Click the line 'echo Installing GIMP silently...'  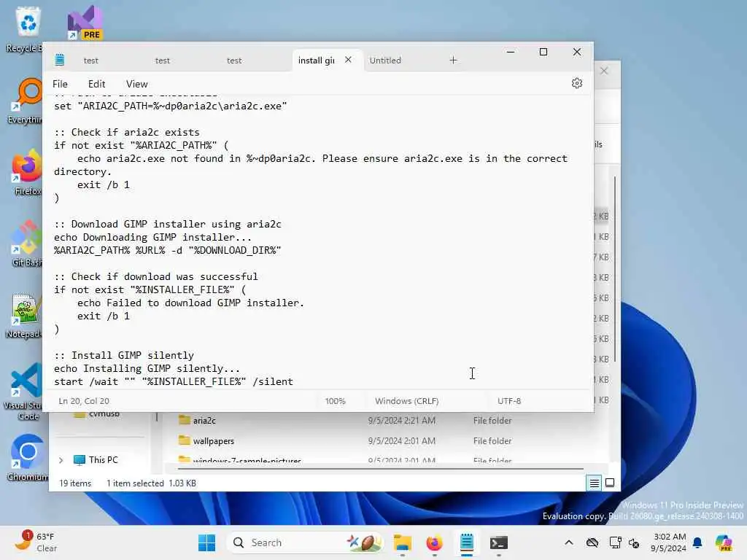click(x=147, y=368)
